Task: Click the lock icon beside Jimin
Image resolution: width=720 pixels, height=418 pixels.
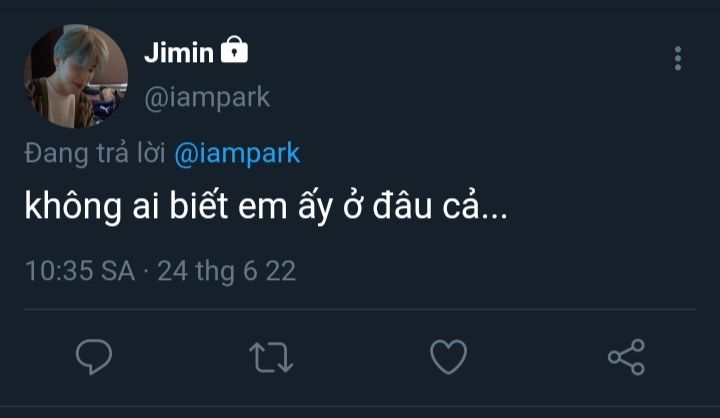Action: click(x=234, y=51)
